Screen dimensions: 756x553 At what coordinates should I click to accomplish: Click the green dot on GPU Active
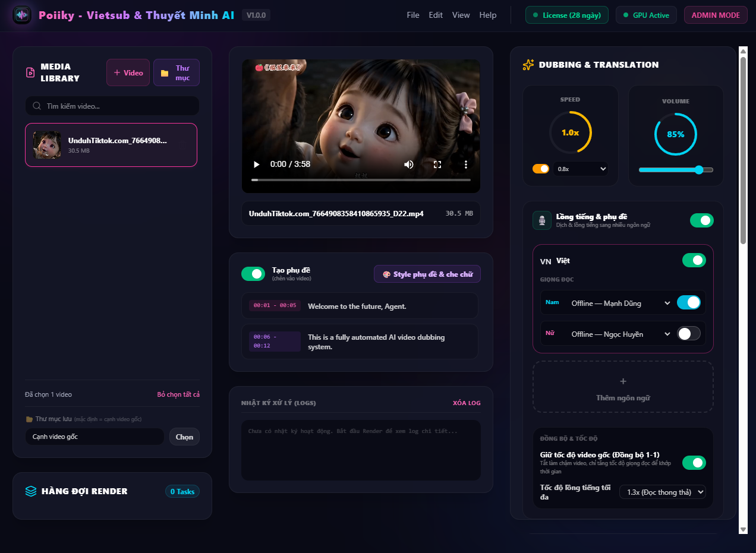tap(626, 15)
